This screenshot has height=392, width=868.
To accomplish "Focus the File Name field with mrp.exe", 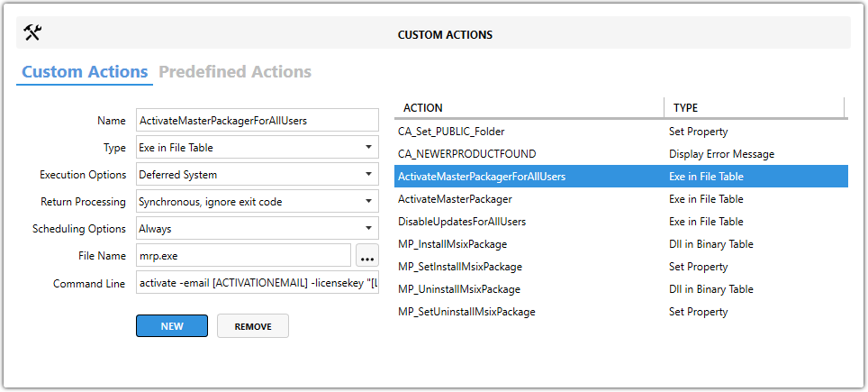I will point(244,256).
